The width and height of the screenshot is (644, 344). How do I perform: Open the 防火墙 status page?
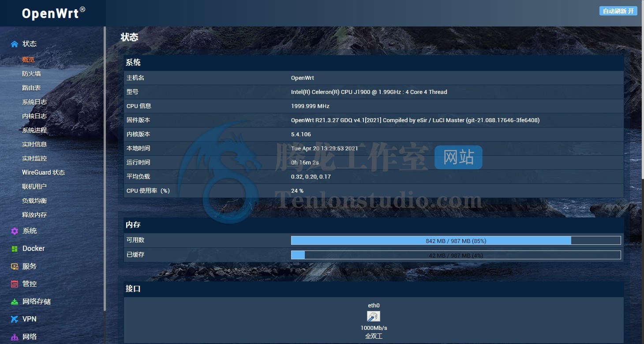(x=31, y=74)
